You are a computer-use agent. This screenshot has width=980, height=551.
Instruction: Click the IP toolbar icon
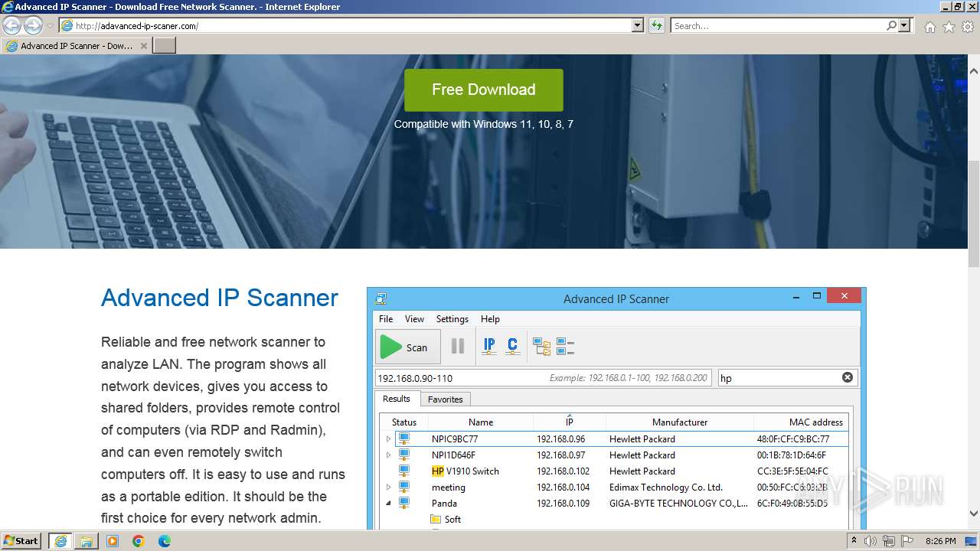coord(489,347)
